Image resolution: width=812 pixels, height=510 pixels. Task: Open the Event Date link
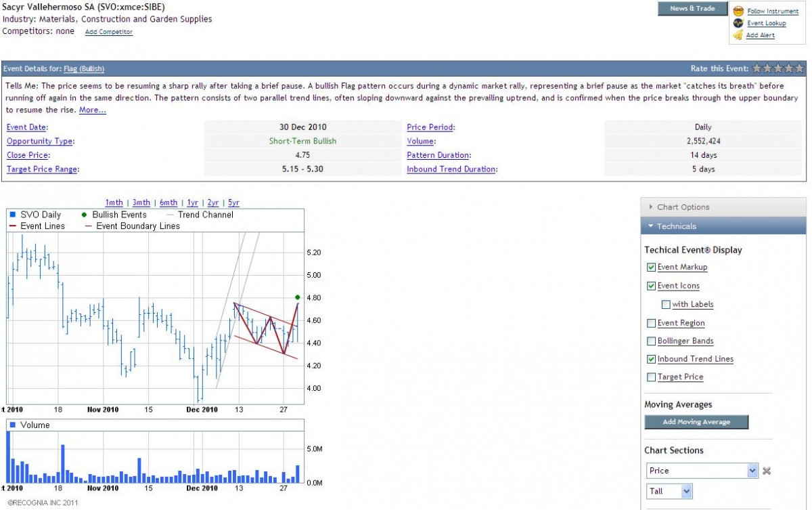(x=27, y=127)
